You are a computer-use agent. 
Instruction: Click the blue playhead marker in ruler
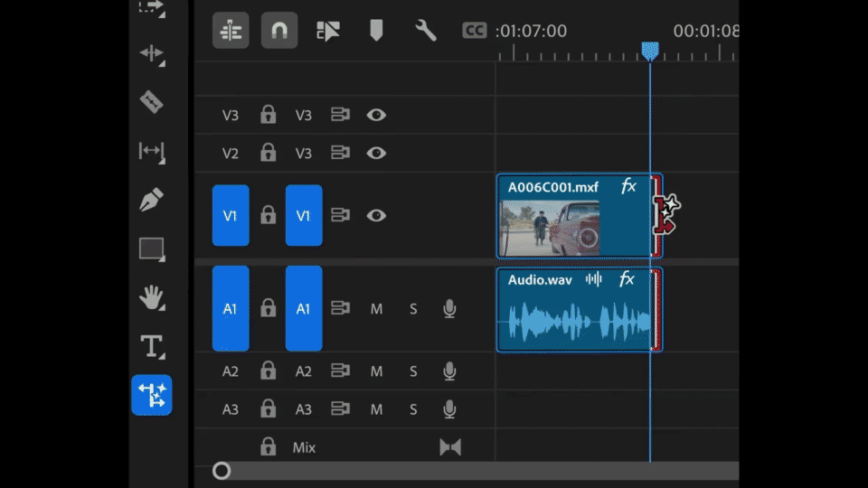coord(649,51)
